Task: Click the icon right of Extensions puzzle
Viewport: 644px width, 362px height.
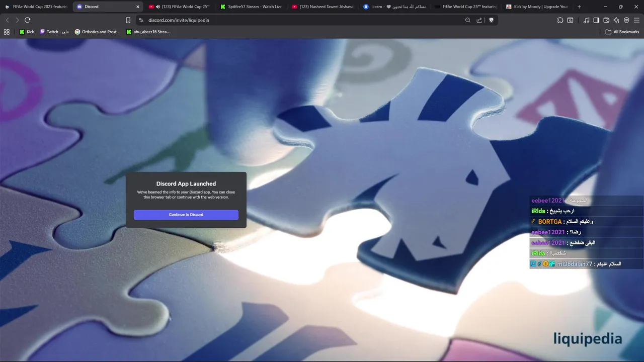Action: pos(570,20)
